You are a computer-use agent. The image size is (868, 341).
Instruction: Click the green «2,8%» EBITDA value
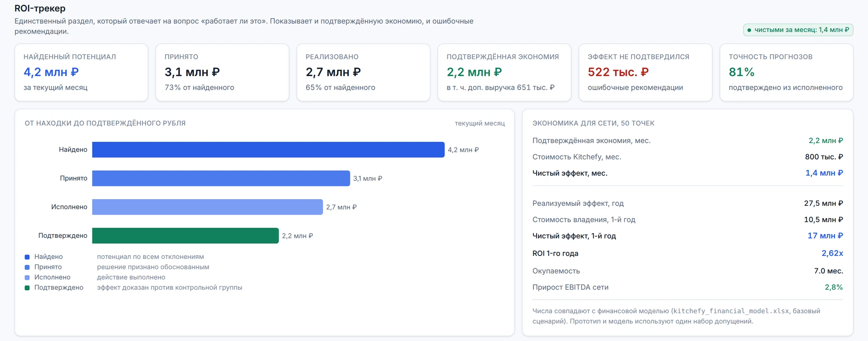pos(834,288)
